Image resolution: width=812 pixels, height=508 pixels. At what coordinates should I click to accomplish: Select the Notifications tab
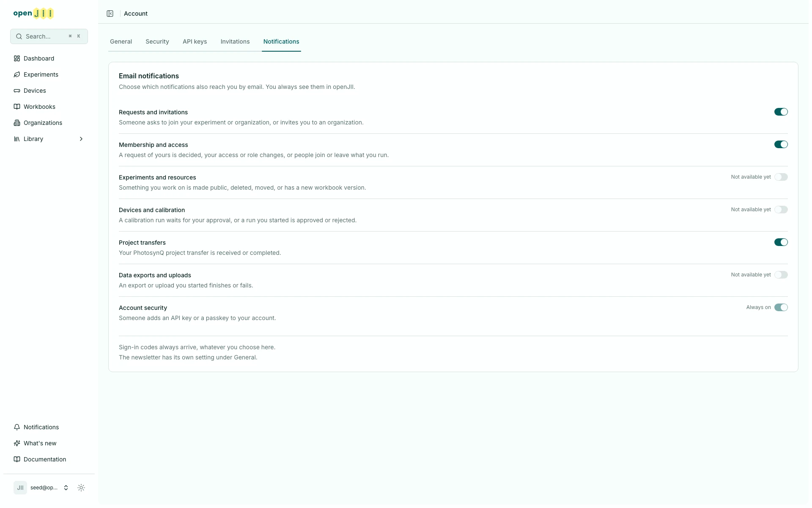click(281, 41)
